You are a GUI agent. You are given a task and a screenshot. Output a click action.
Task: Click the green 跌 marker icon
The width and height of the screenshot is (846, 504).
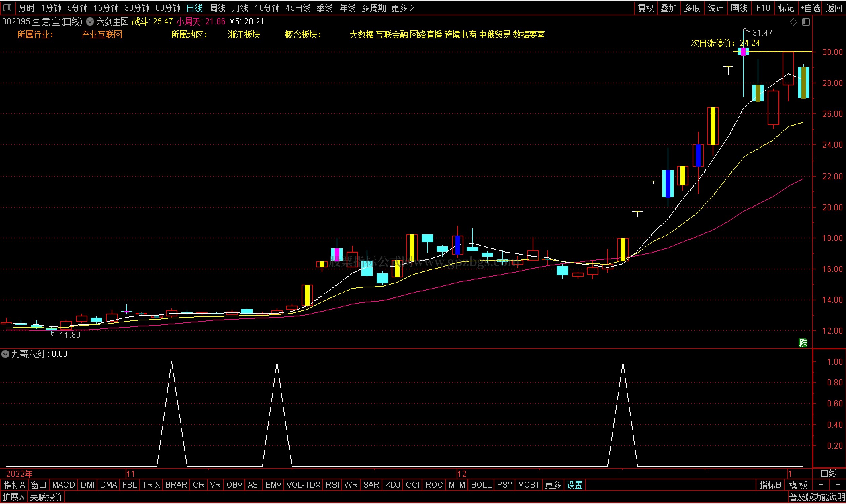click(x=803, y=343)
